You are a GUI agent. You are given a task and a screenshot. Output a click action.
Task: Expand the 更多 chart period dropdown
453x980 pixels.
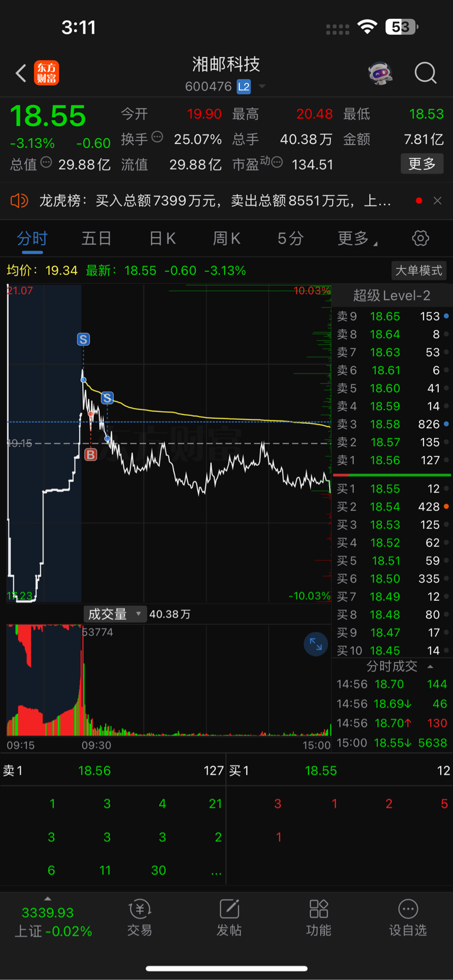(x=357, y=238)
